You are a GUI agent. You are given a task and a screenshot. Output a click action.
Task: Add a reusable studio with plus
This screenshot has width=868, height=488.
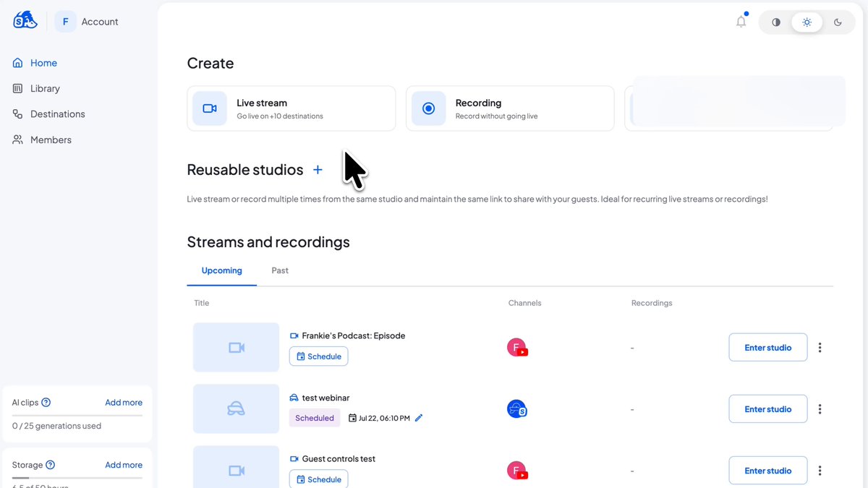318,170
